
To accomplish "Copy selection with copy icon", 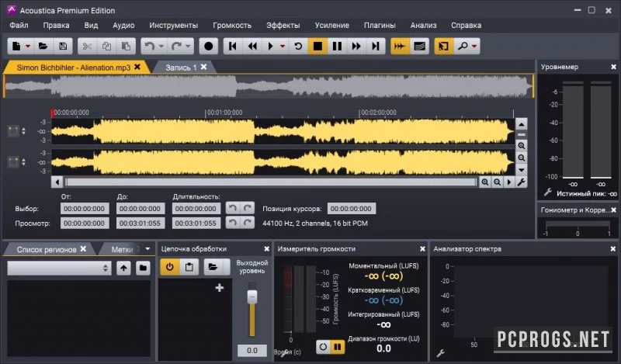I will point(106,46).
